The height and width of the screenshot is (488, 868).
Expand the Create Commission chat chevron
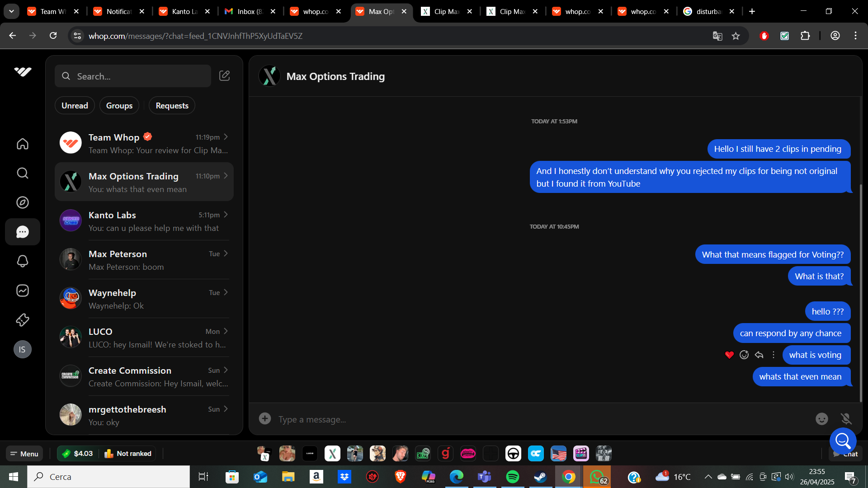[226, 370]
